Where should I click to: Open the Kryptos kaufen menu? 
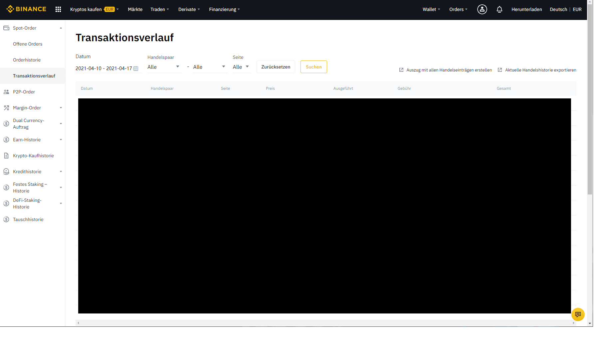[94, 9]
